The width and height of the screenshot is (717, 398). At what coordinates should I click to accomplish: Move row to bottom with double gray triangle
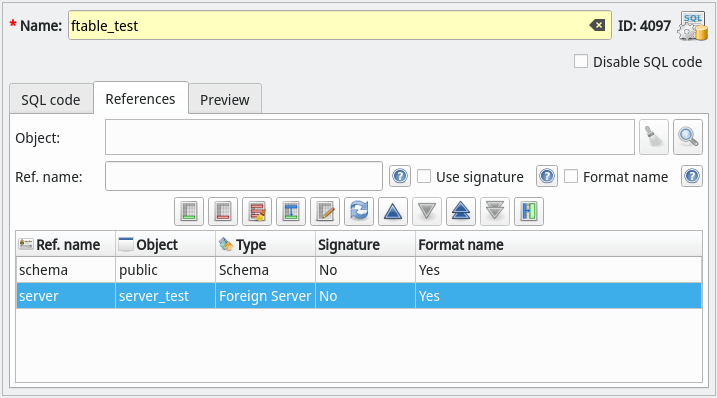tap(495, 211)
